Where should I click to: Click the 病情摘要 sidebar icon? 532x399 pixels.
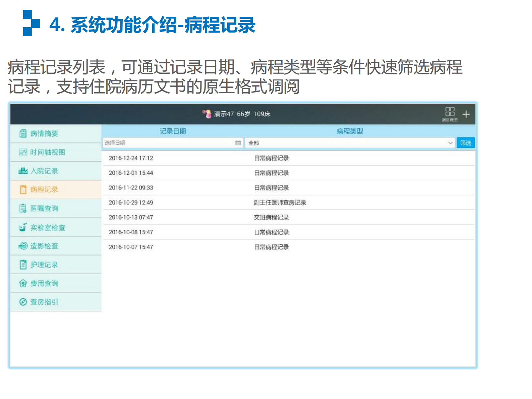pos(23,133)
